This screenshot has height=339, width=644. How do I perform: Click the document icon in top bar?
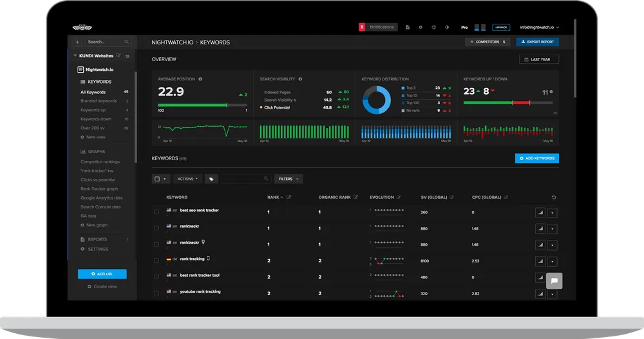pos(408,27)
